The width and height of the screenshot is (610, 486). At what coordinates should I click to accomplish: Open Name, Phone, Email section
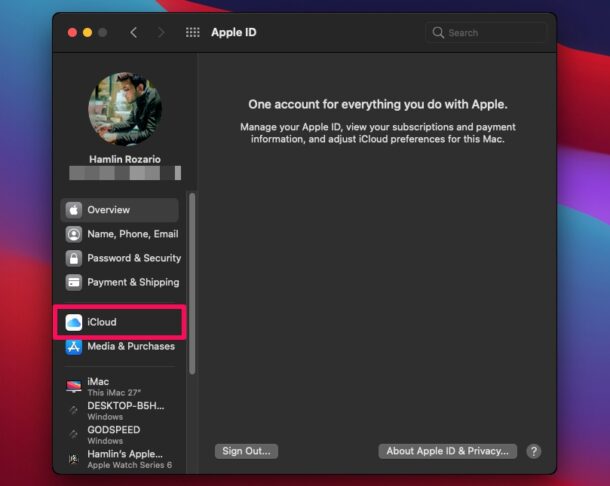[x=122, y=234]
